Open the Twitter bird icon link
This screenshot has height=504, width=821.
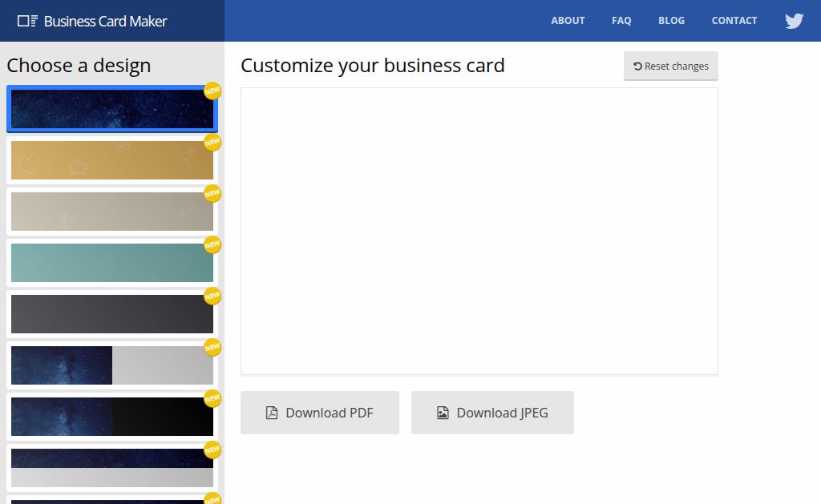pyautogui.click(x=794, y=21)
